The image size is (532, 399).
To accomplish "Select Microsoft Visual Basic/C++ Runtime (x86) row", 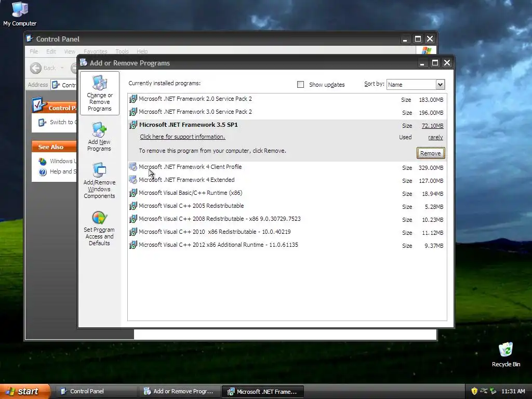I will 287,193.
